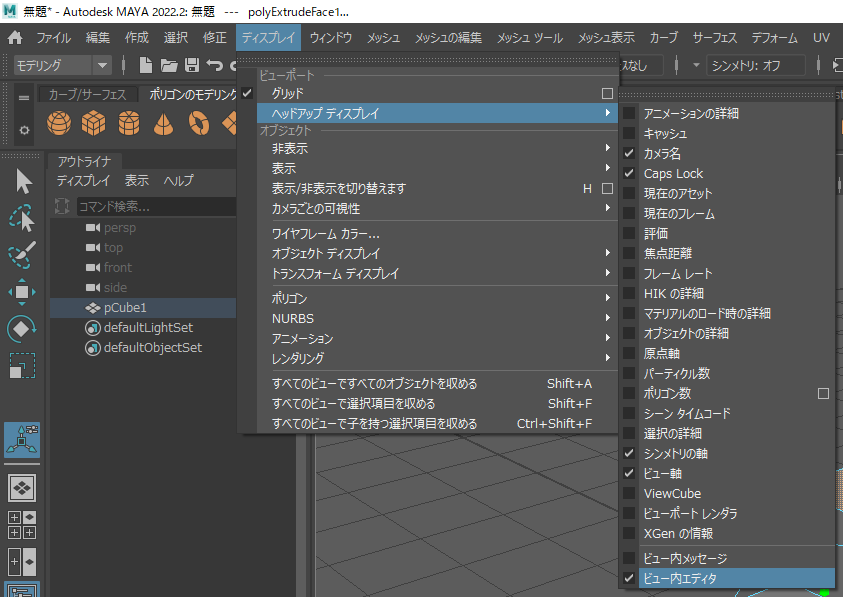
Task: Click the last-used tool icon in toolbox
Action: (x=22, y=440)
